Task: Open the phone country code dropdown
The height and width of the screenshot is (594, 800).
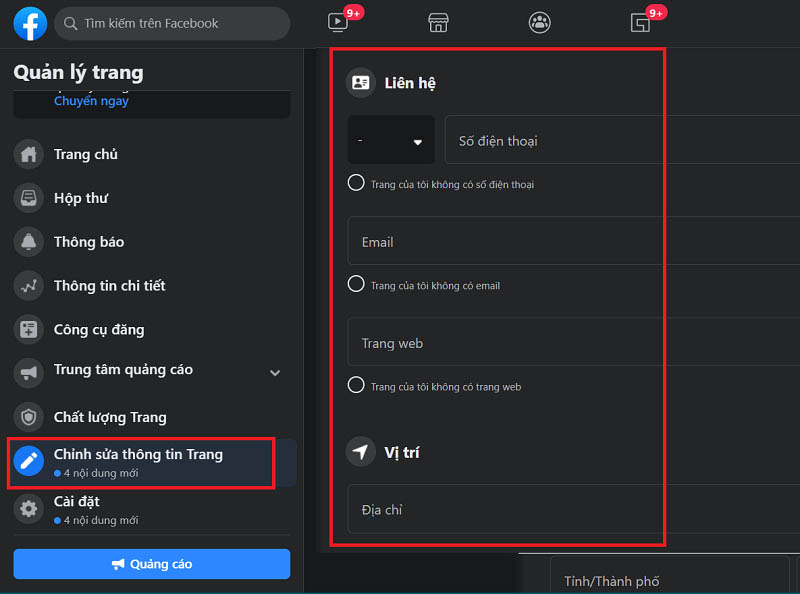Action: 391,140
